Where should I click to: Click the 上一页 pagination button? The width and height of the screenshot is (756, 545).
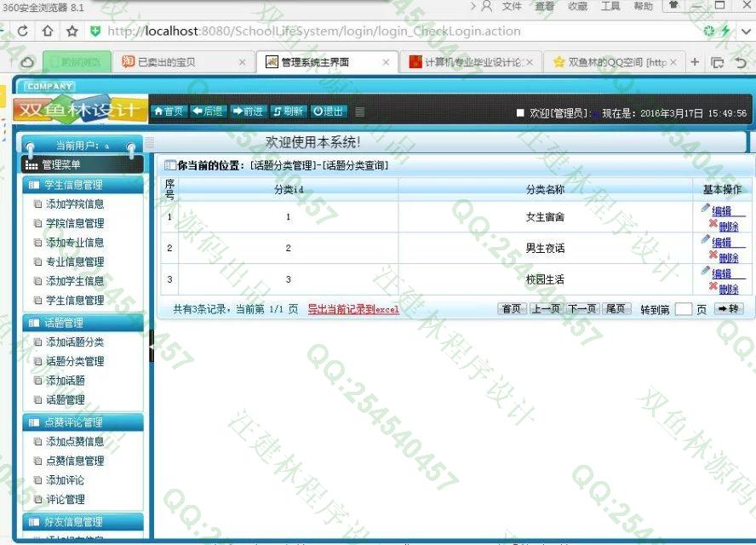tap(546, 308)
